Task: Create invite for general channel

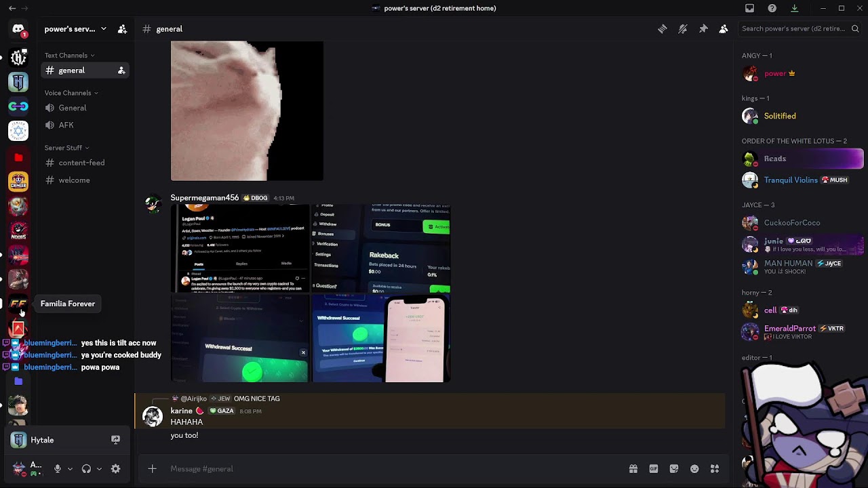Action: [x=121, y=70]
